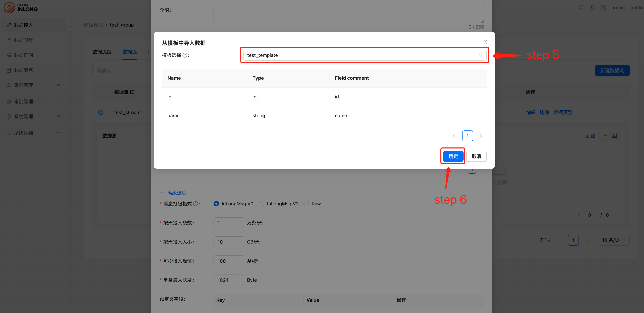Click the language translate icon in header
This screenshot has height=313, width=644.
[592, 7]
